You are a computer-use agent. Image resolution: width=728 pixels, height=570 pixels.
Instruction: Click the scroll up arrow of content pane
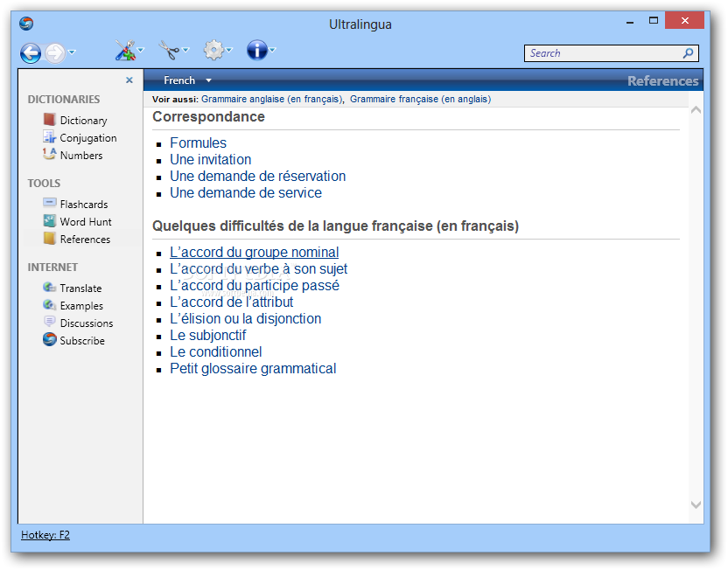[696, 110]
